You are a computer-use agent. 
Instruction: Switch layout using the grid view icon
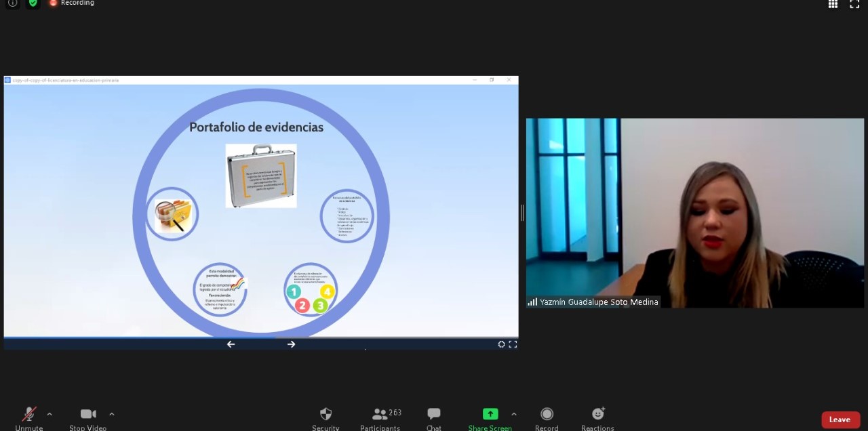tap(833, 4)
